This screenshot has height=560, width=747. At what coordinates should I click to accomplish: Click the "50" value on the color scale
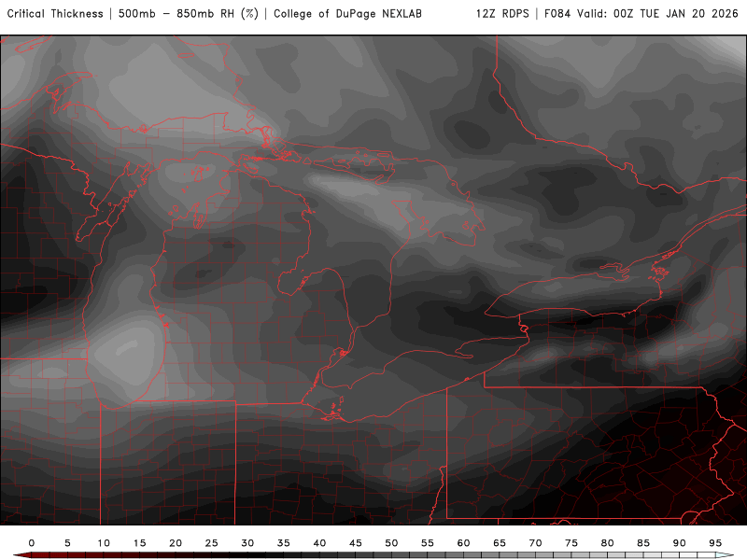(x=391, y=543)
